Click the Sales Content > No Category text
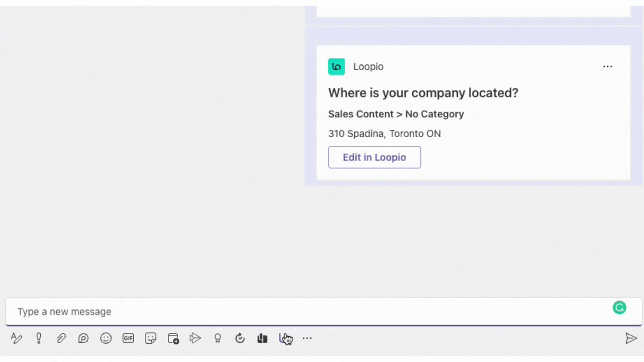This screenshot has height=362, width=644. point(396,114)
